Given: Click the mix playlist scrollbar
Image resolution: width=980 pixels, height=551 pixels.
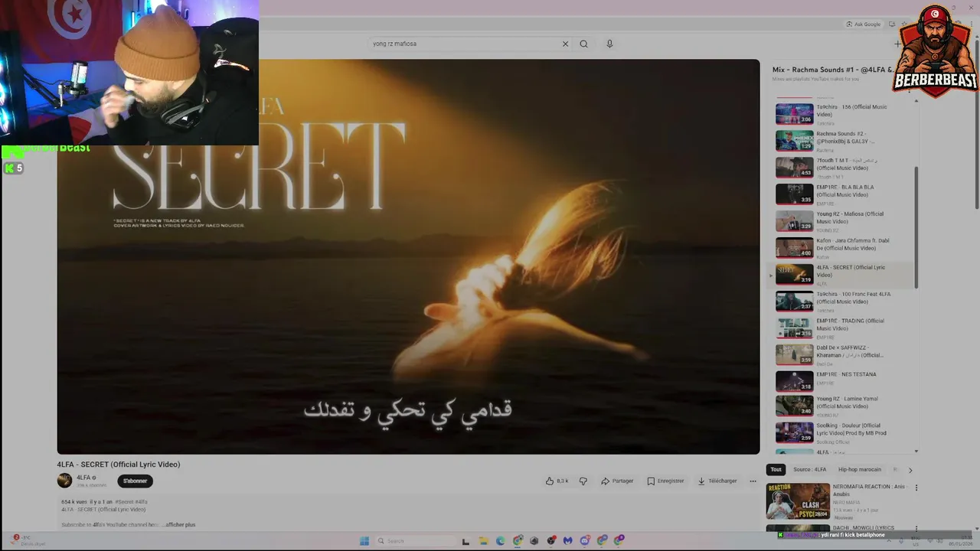Looking at the screenshot, I should pyautogui.click(x=916, y=227).
